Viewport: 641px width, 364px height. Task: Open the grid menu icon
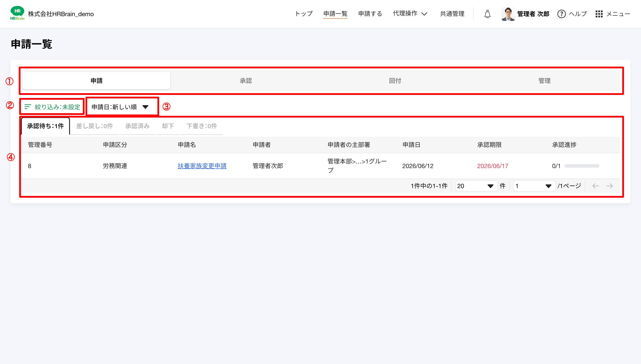tap(599, 14)
